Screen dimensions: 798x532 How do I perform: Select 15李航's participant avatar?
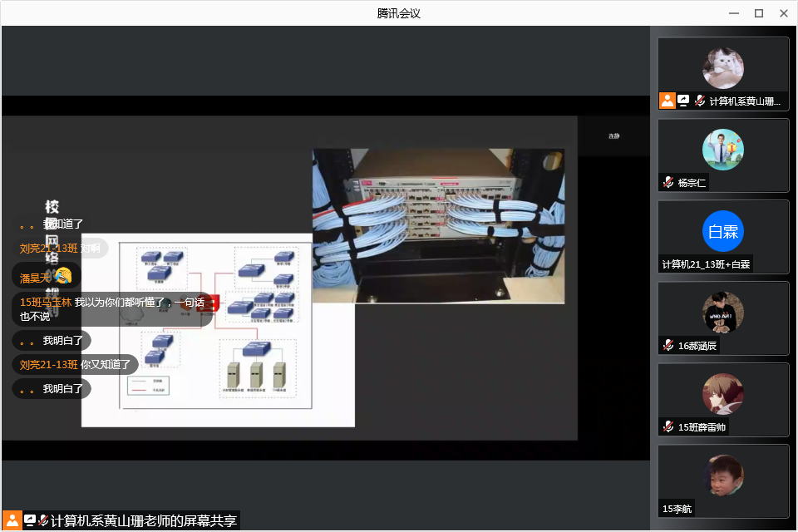coord(722,475)
